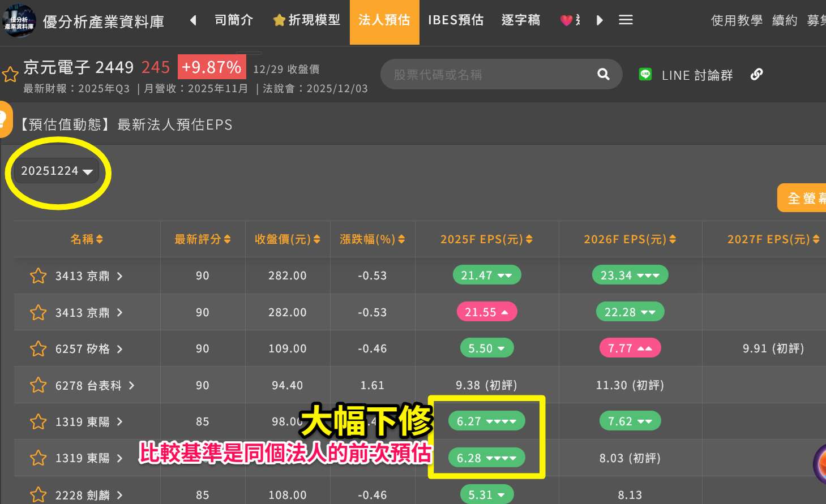Open the 使用教學 link

pyautogui.click(x=737, y=21)
